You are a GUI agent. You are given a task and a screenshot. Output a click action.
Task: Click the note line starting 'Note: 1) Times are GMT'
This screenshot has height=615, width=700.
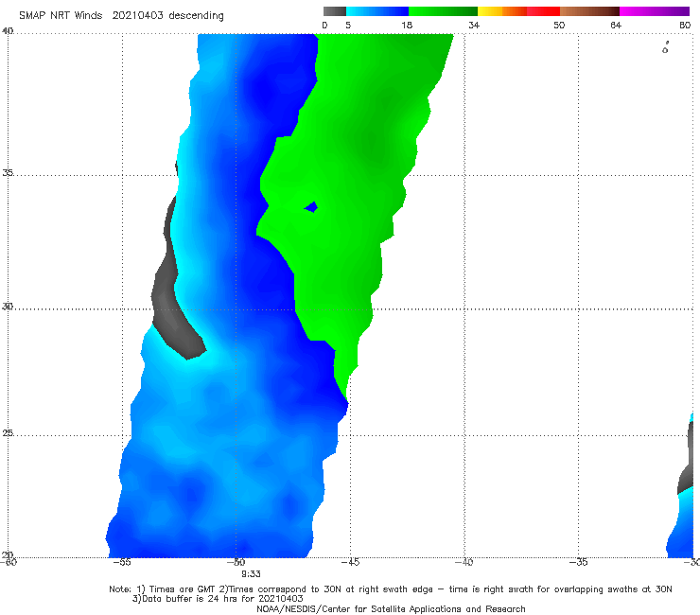pos(390,589)
